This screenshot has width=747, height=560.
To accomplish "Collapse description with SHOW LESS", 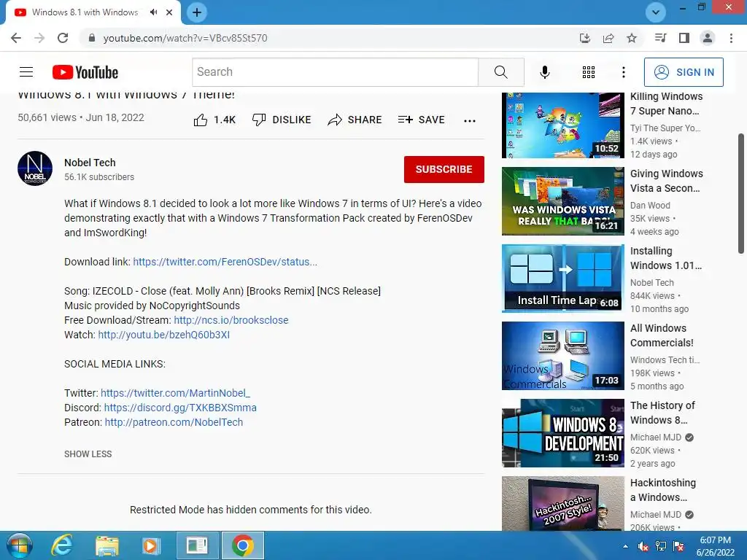I will (x=88, y=454).
